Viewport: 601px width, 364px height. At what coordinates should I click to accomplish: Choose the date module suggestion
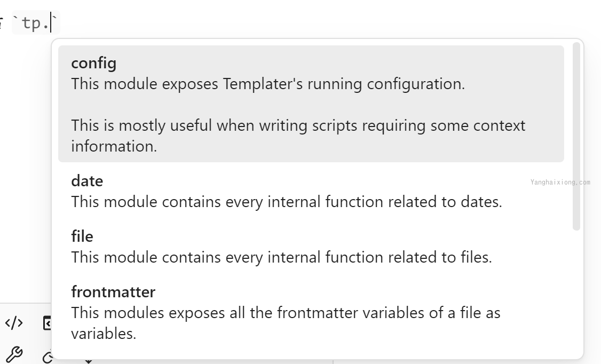click(311, 191)
